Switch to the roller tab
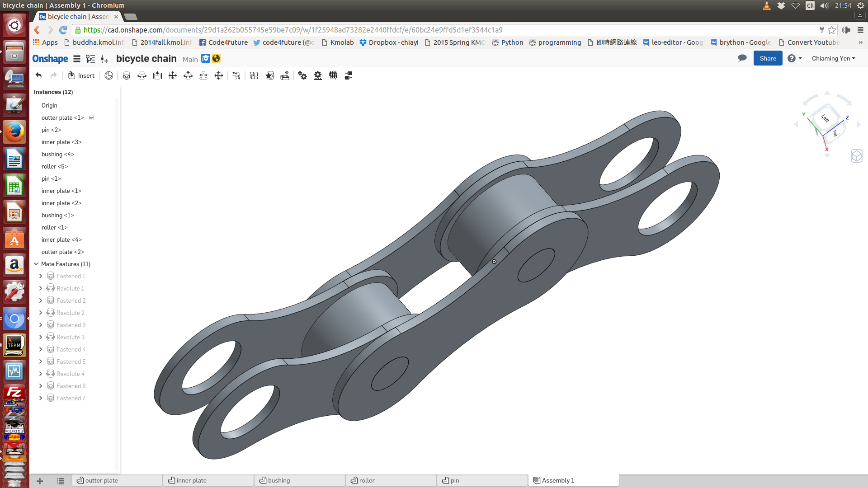 [391, 480]
